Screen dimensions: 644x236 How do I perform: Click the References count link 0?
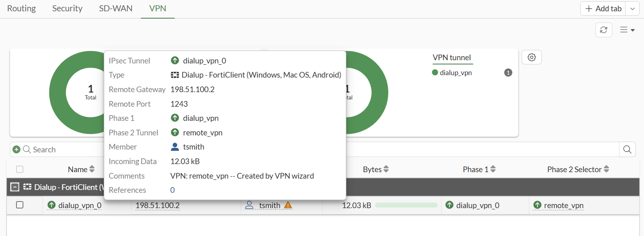[172, 190]
